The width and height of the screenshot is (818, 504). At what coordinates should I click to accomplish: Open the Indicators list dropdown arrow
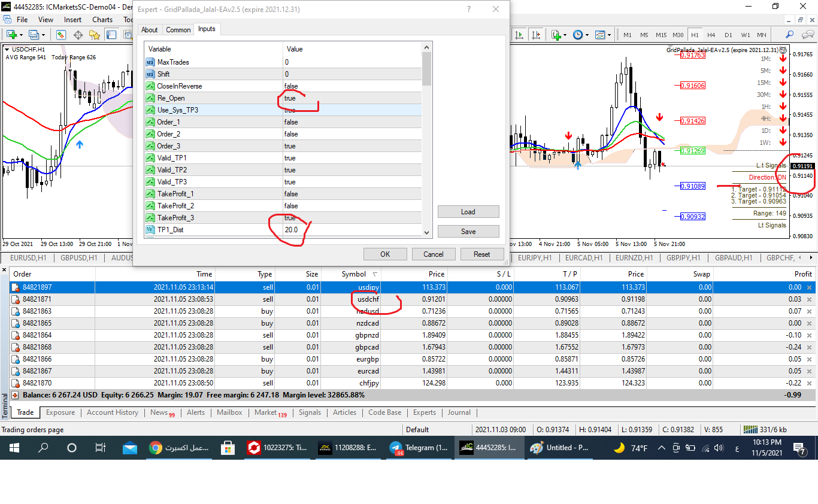coord(565,35)
